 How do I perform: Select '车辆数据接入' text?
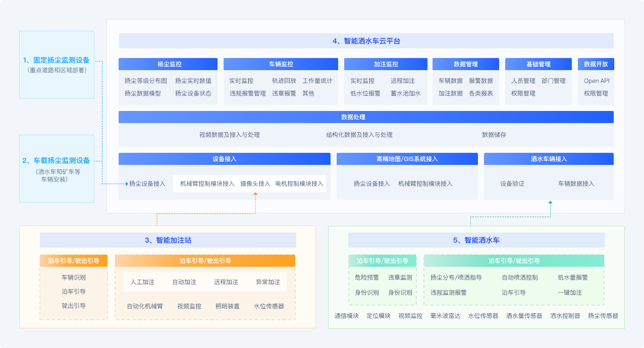click(576, 184)
